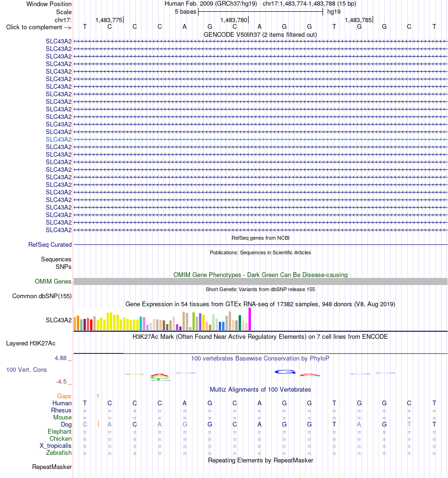Image resolution: width=448 pixels, height=478 pixels.
Task: Click the GENCODE V50lift37 track title
Action: pos(260,35)
